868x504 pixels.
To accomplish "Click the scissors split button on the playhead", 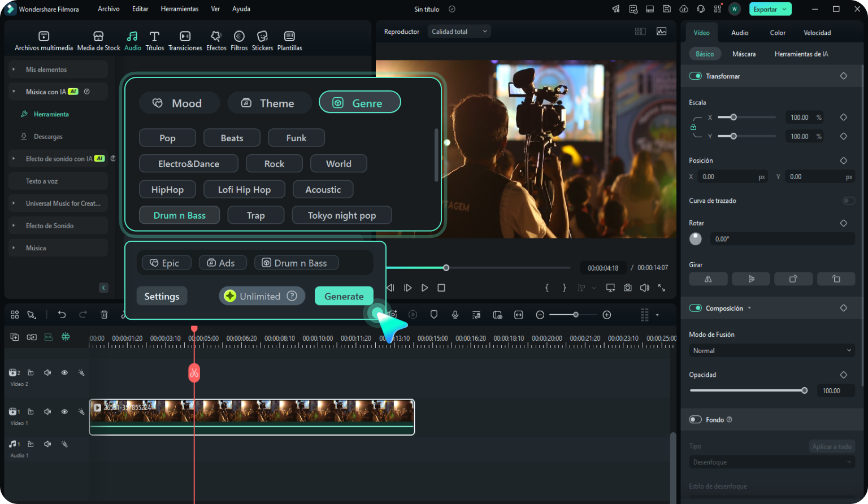I will pos(194,373).
